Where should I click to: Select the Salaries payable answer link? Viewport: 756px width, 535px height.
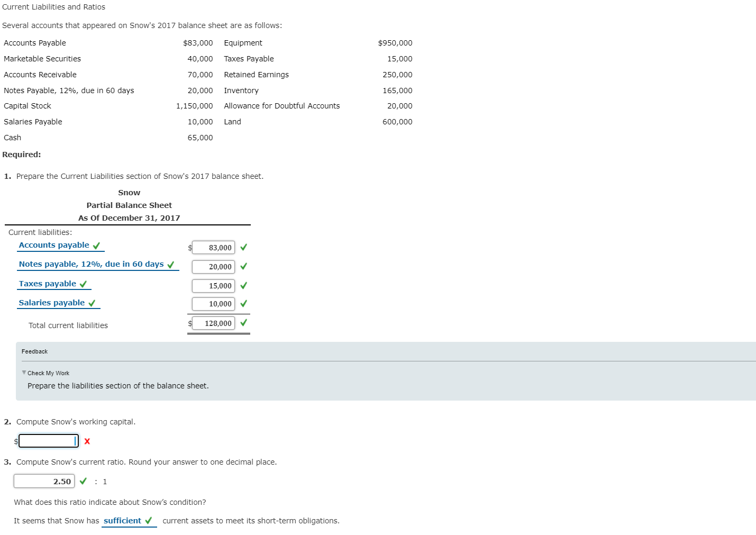[52, 303]
